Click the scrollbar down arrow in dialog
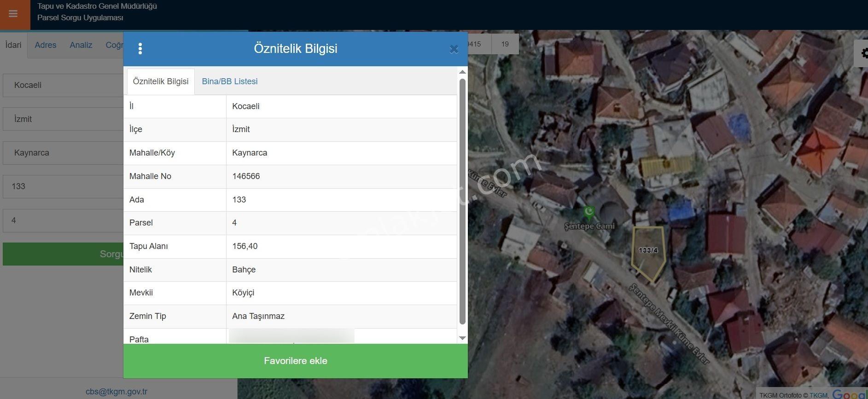868x399 pixels. (x=462, y=338)
